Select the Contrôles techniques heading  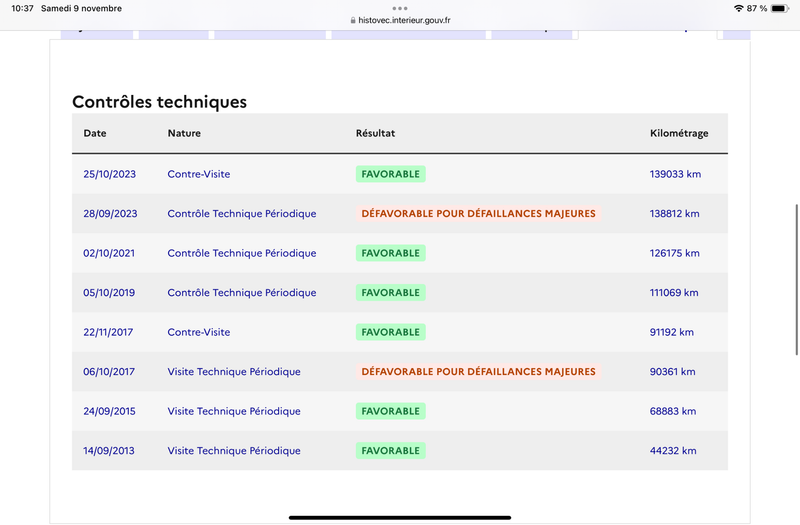pos(159,102)
